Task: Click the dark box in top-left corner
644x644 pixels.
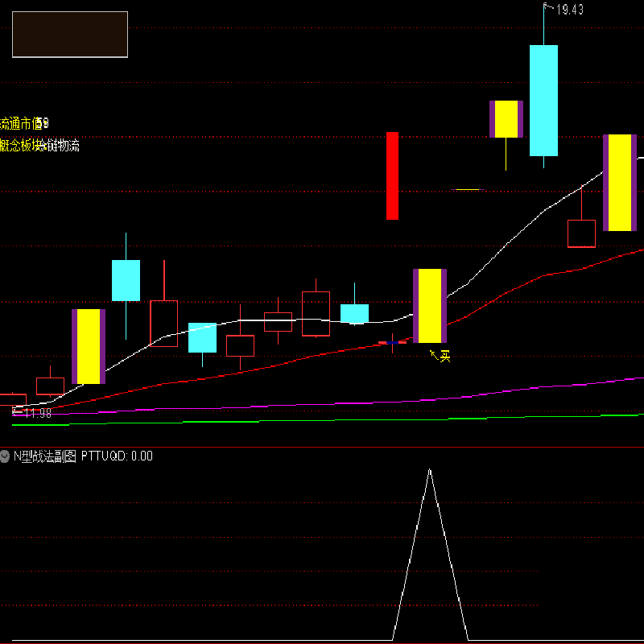Action: pyautogui.click(x=70, y=35)
